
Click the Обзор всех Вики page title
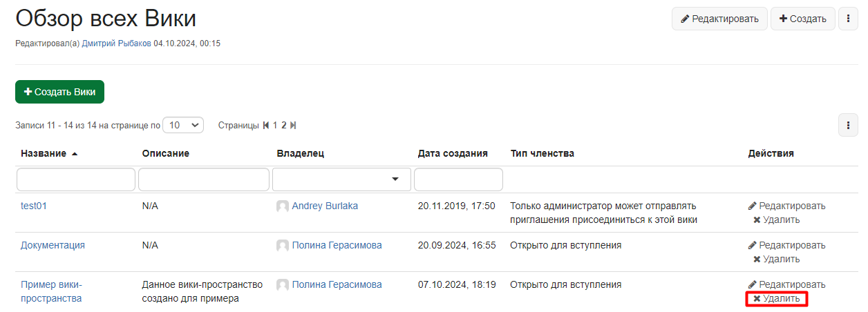(x=106, y=19)
